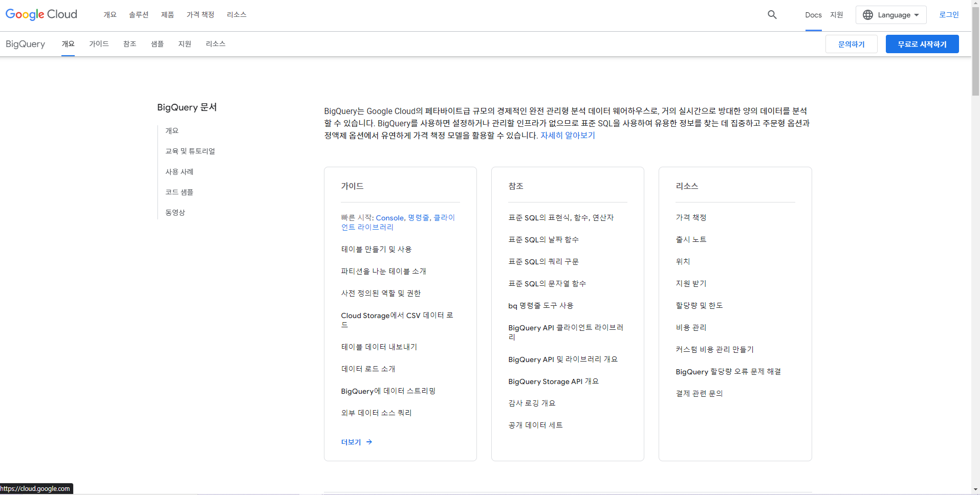Viewport: 980px width, 495px height.
Task: Open 비용 관리 resource link
Action: pyautogui.click(x=691, y=328)
